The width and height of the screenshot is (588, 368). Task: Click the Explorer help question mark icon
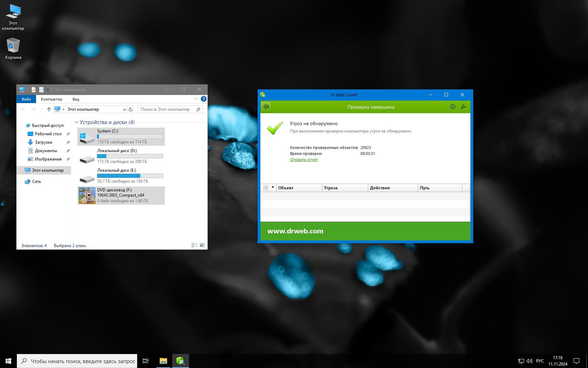click(x=203, y=99)
